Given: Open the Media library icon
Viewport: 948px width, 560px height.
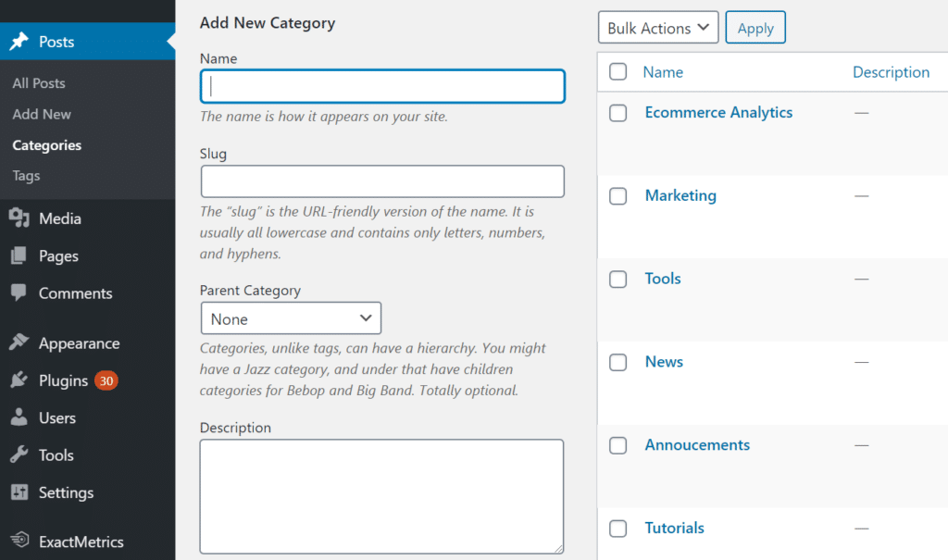Looking at the screenshot, I should coord(20,218).
